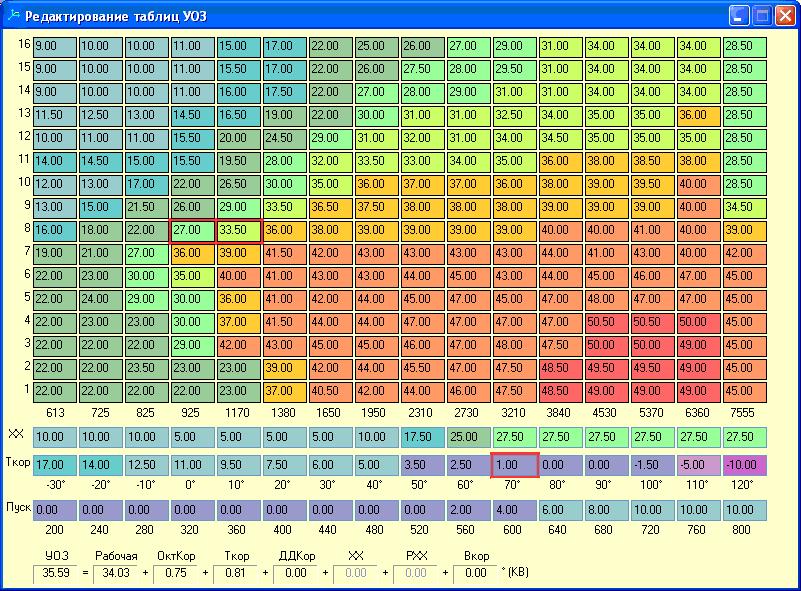Select the red-bordered 33.50 cell in row 8
Screen dimensions: 801x591
pyautogui.click(x=238, y=230)
